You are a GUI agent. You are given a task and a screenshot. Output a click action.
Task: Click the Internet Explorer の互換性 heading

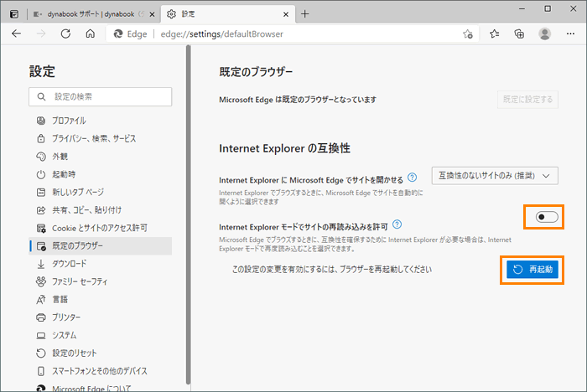(284, 148)
